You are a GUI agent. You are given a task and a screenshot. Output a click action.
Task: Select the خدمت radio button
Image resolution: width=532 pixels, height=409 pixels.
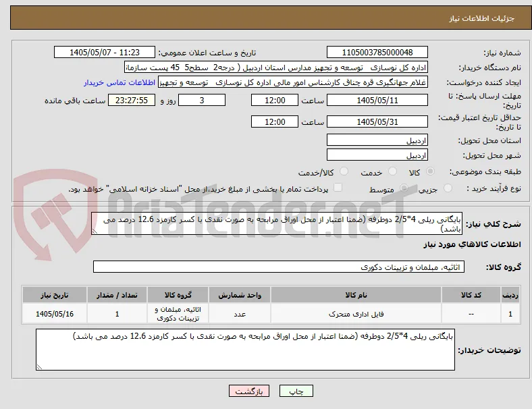click(x=392, y=171)
